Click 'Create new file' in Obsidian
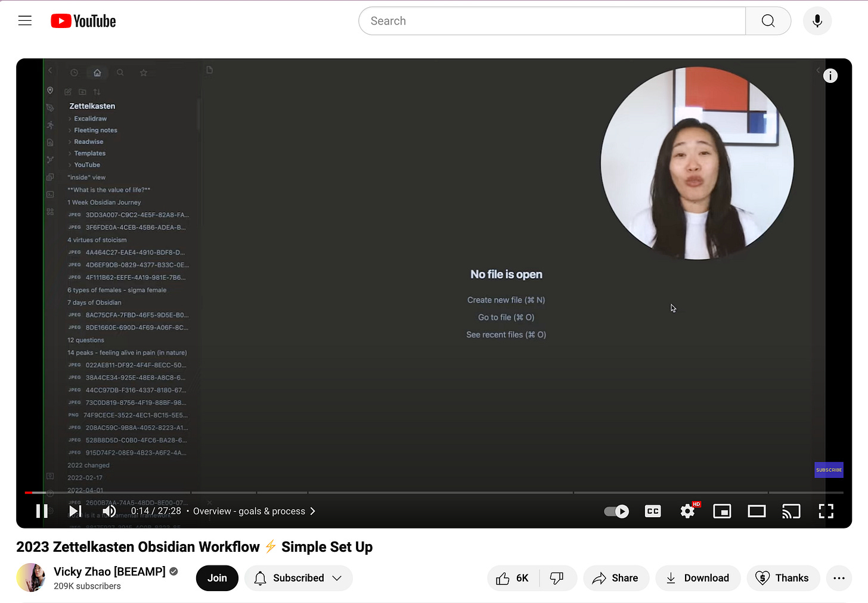 pos(506,300)
